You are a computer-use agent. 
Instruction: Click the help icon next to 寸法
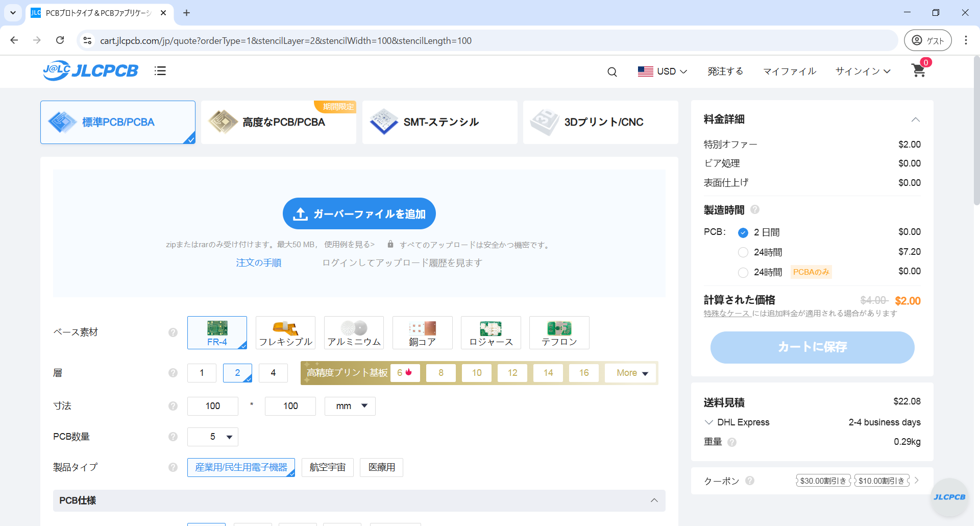pyautogui.click(x=173, y=406)
